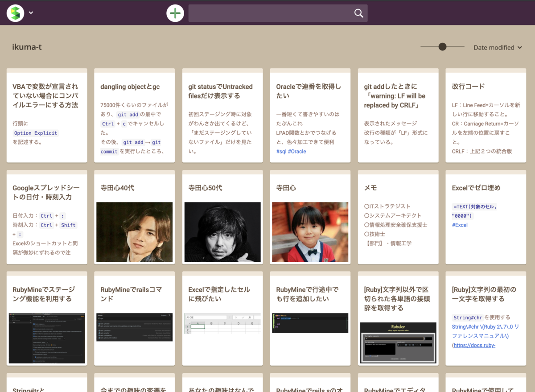Open the git add LF will be replaced card
The height and width of the screenshot is (392, 535).
[x=398, y=116]
